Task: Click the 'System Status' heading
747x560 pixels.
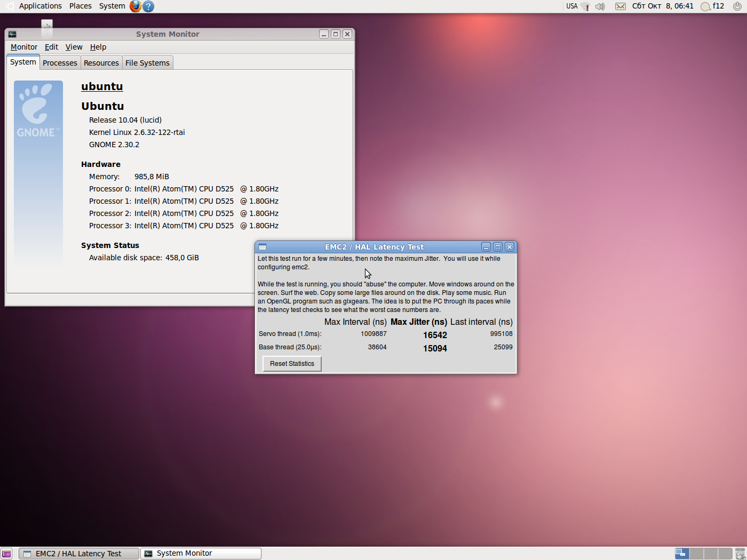Action: click(x=110, y=245)
